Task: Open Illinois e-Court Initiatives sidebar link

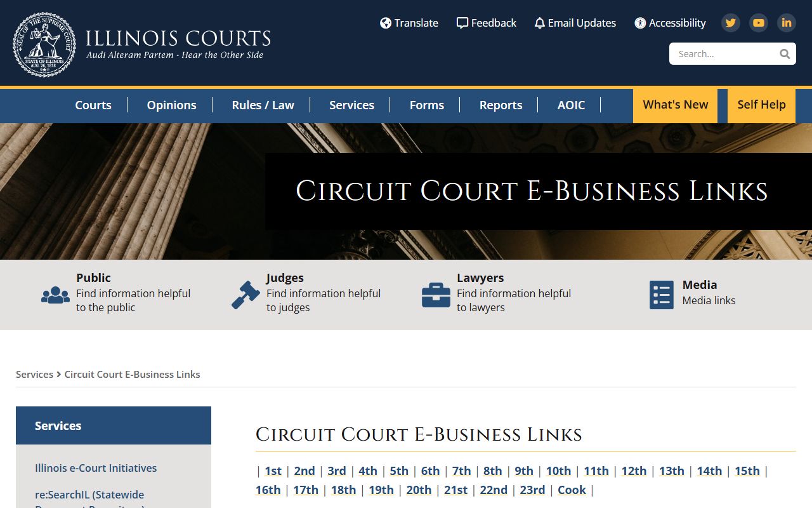Action: click(x=96, y=468)
